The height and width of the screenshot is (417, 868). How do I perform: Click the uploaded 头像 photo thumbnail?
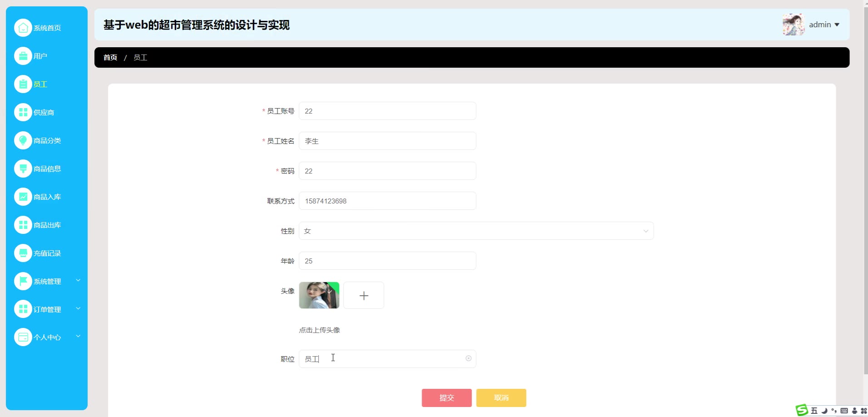tap(319, 295)
